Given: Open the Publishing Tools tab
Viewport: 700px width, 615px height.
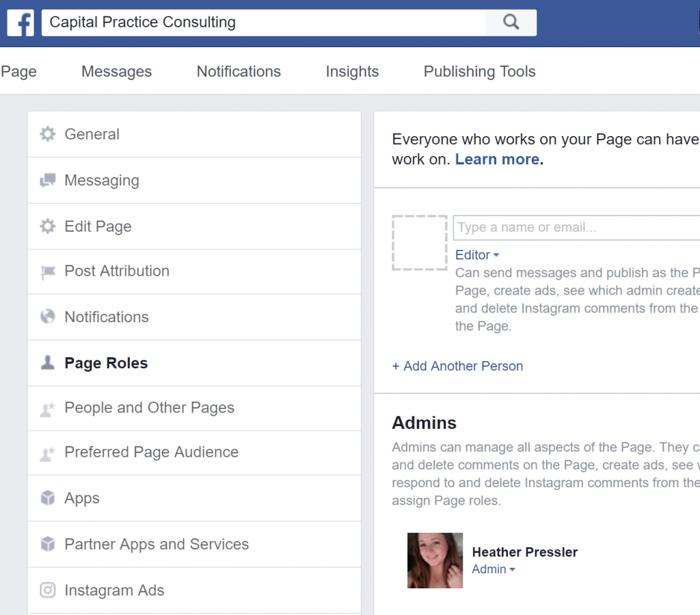Looking at the screenshot, I should click(479, 71).
